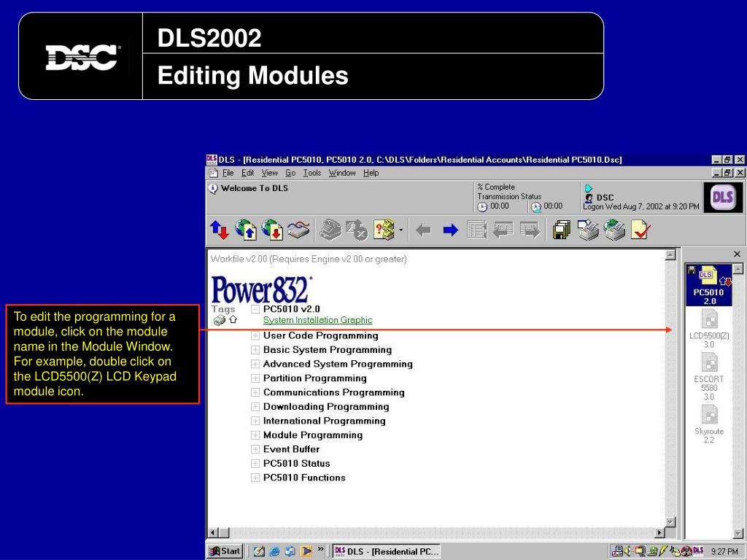The image size is (747, 560).
Task: Click the up arrow tag icon under Tags
Action: point(233,319)
